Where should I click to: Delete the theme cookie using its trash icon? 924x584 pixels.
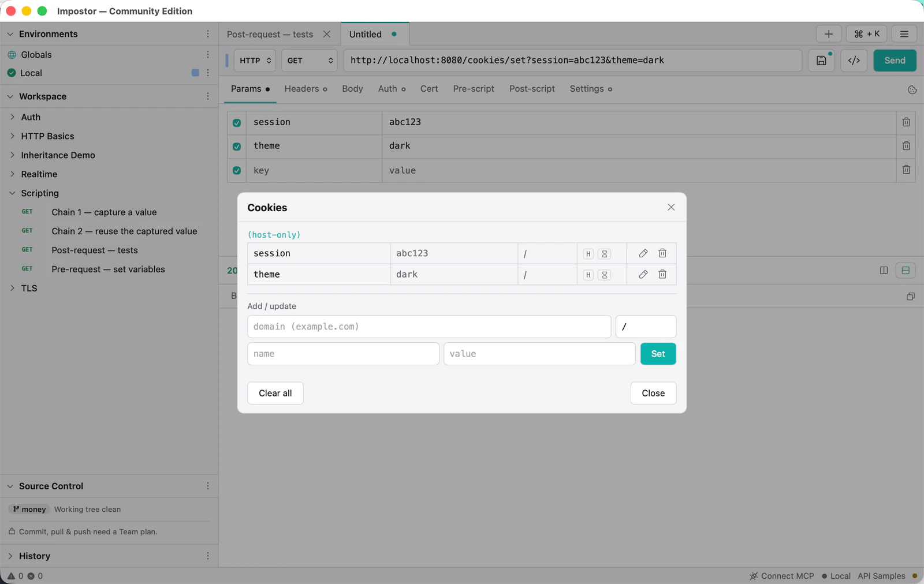click(662, 274)
